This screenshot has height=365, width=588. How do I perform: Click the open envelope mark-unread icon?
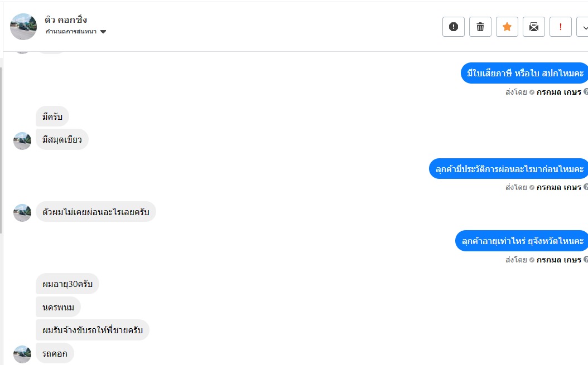pyautogui.click(x=534, y=27)
